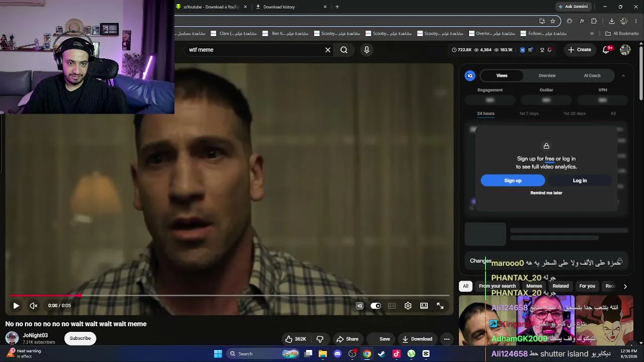
Task: Click the taskbar Search box
Action: pos(264,354)
